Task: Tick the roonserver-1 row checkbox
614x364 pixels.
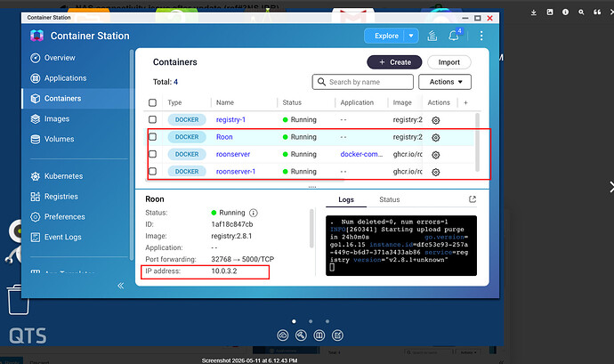Action: coord(153,171)
